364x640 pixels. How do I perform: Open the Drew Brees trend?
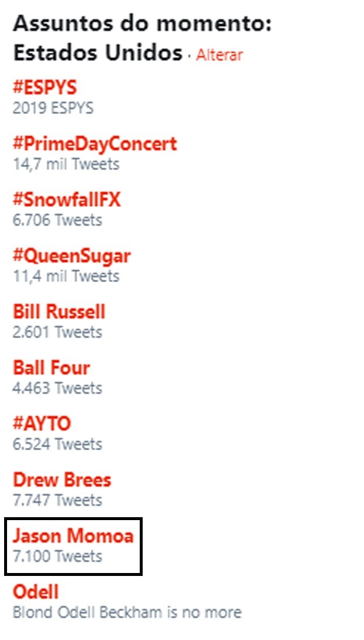62,480
